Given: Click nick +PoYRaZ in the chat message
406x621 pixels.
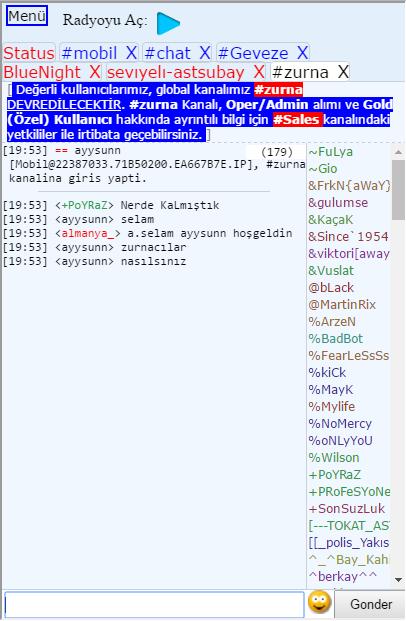Looking at the screenshot, I should (x=84, y=206).
